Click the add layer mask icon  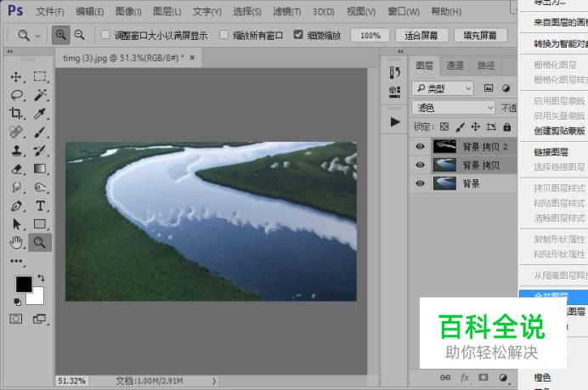point(483,377)
